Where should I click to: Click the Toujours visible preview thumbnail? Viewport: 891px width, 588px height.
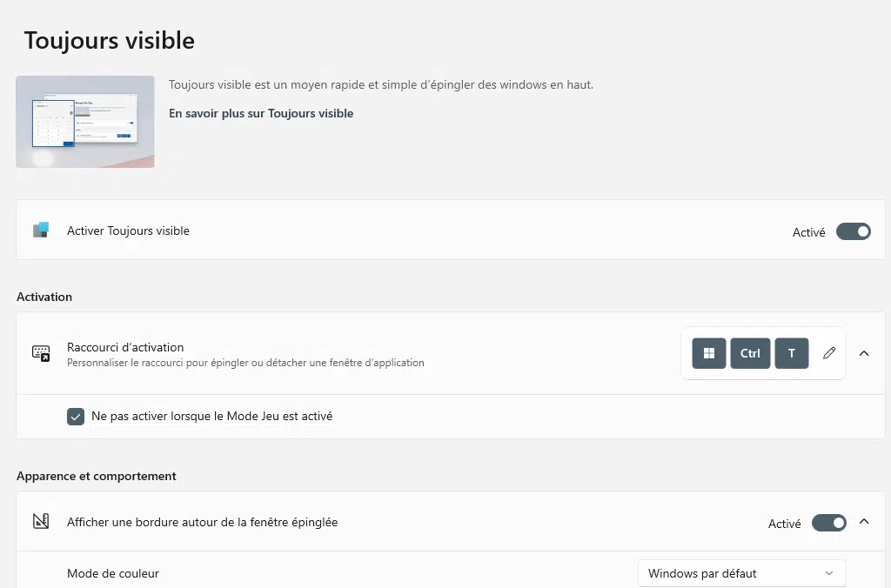pyautogui.click(x=85, y=122)
